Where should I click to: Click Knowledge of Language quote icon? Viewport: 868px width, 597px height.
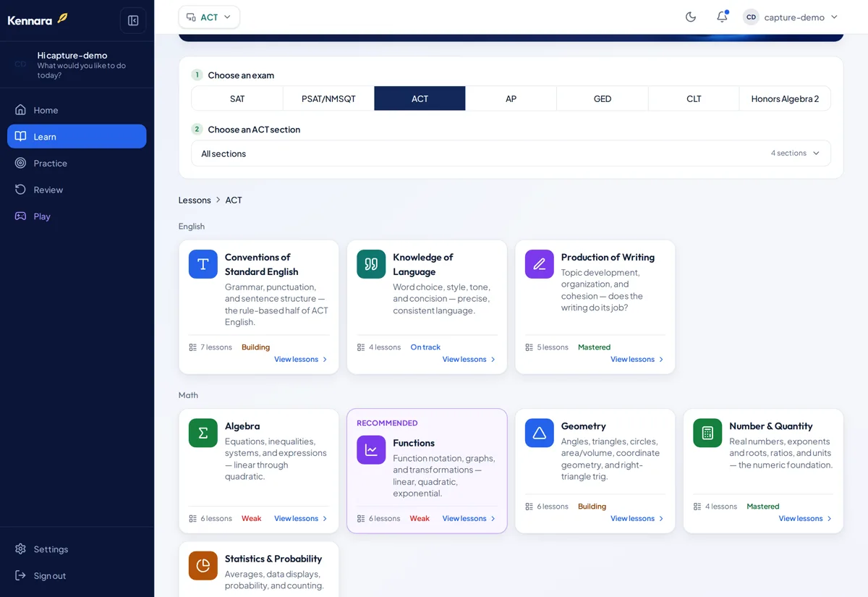371,264
